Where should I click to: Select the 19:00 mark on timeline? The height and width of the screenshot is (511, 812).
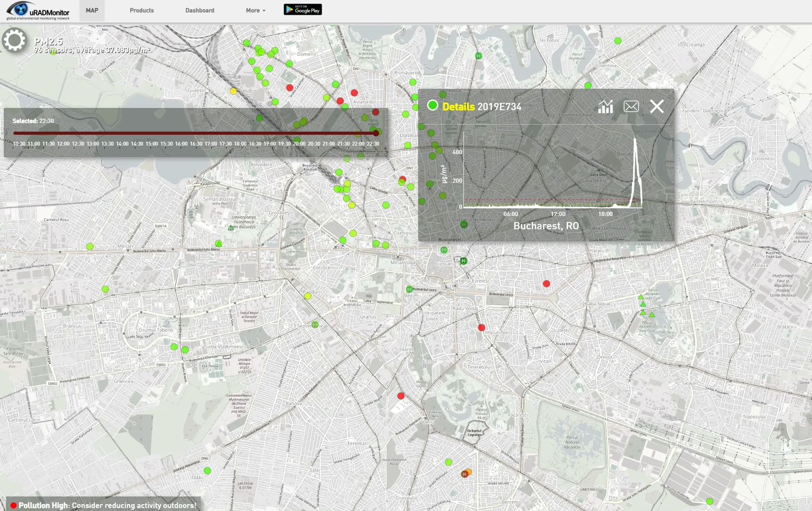click(270, 144)
